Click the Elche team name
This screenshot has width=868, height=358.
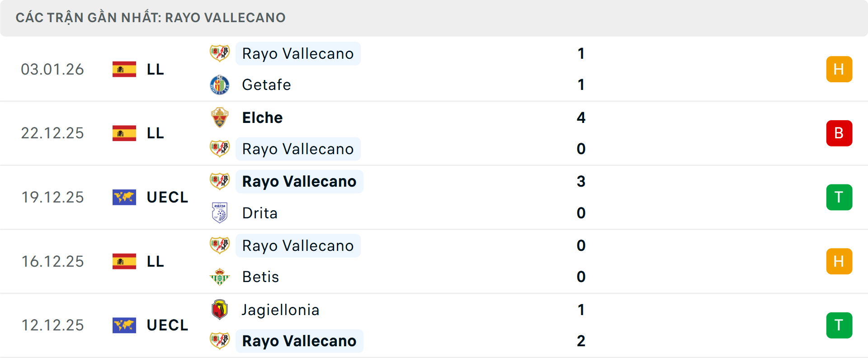262,117
